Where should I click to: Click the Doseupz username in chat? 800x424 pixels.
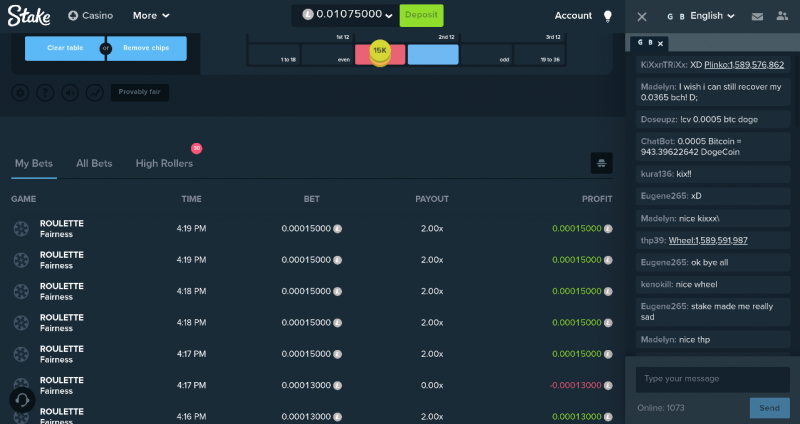point(658,119)
